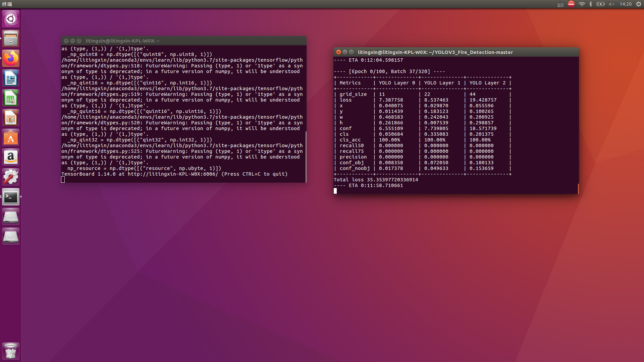This screenshot has width=644, height=362.
Task: Open System Settings with wrench icon
Action: [11, 177]
